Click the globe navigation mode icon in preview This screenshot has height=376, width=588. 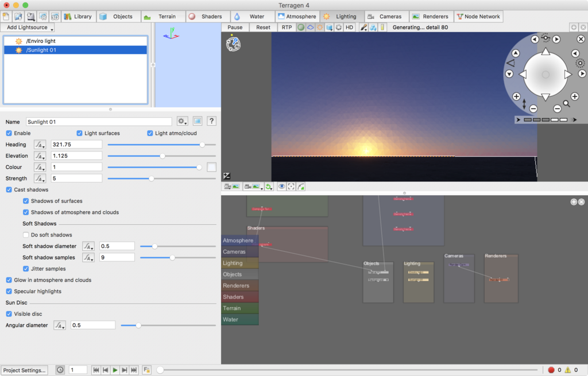[x=233, y=44]
